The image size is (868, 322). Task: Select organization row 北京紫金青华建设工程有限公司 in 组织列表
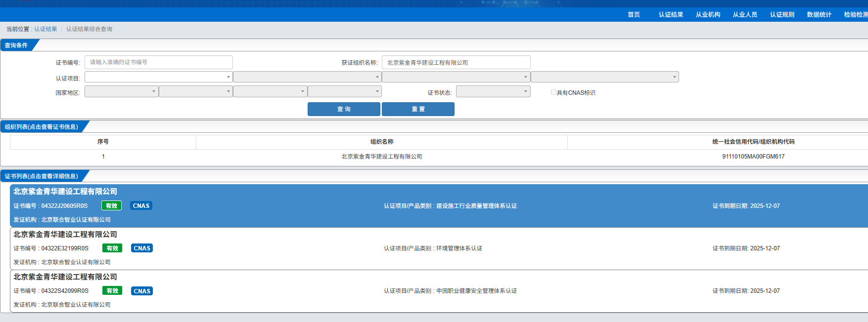(x=381, y=157)
